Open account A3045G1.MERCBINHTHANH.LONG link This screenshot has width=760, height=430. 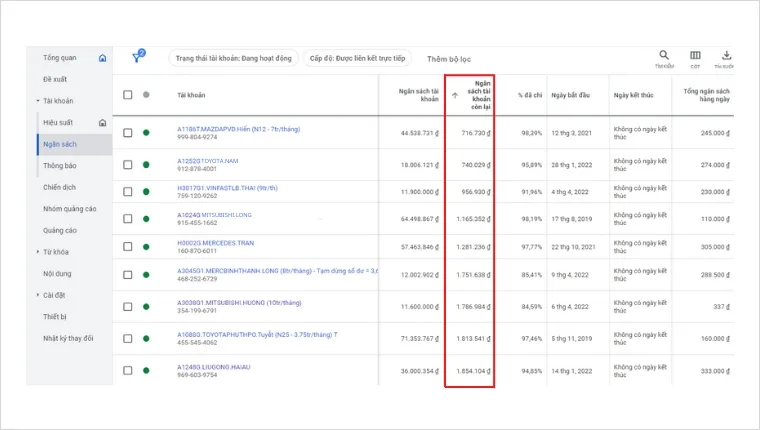(277, 271)
